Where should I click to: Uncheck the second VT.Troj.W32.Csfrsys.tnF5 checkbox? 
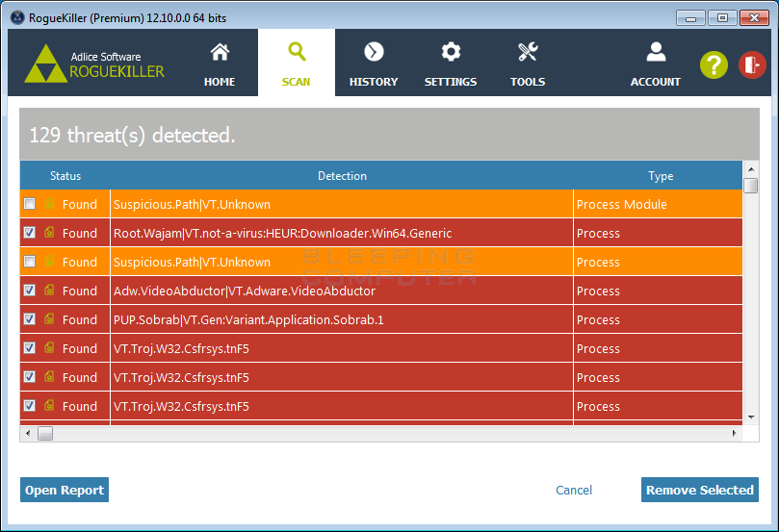tap(29, 377)
